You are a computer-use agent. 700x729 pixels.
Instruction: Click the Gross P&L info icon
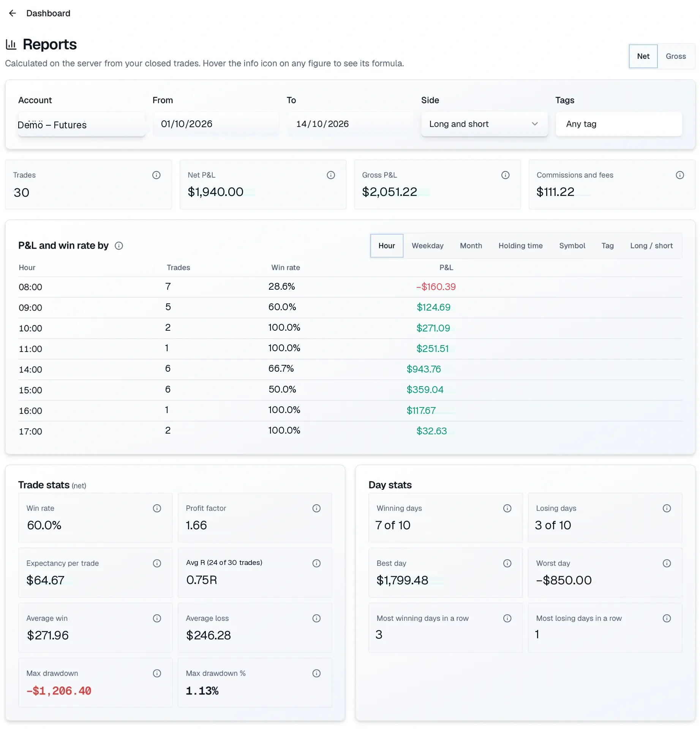(505, 175)
